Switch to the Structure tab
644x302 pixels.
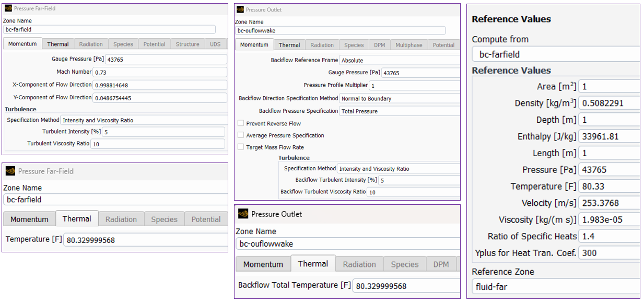pos(188,44)
